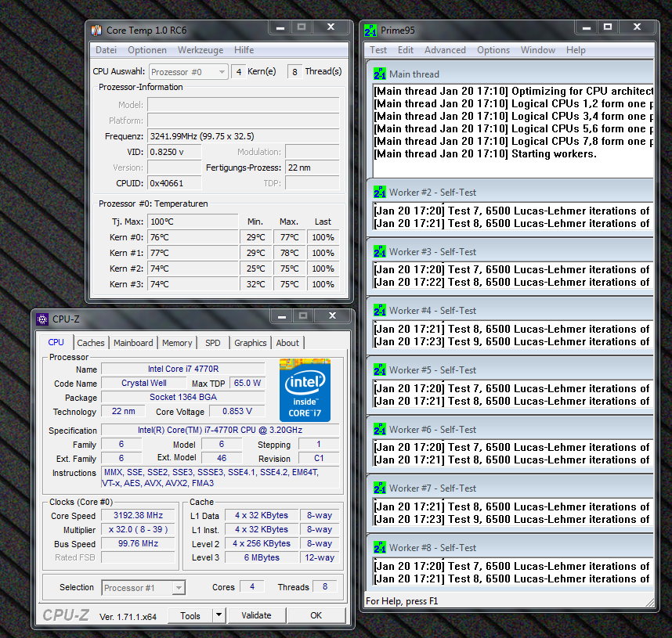Click the Level 3 cache value 6 MBytes
Image resolution: width=672 pixels, height=638 pixels.
[262, 557]
